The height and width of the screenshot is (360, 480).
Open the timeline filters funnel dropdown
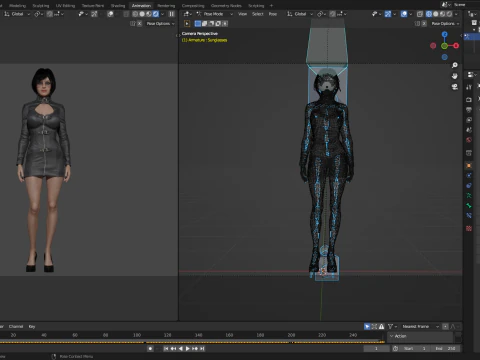tap(392, 326)
